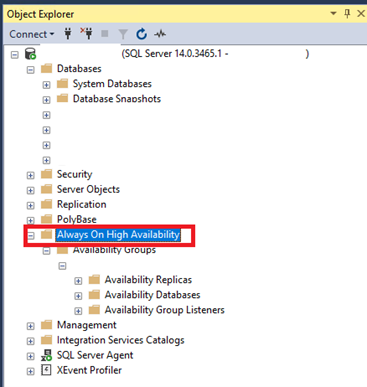Screen dimensions: 367x387
Task: Expand Availability Group Listeners
Action: [x=78, y=311]
